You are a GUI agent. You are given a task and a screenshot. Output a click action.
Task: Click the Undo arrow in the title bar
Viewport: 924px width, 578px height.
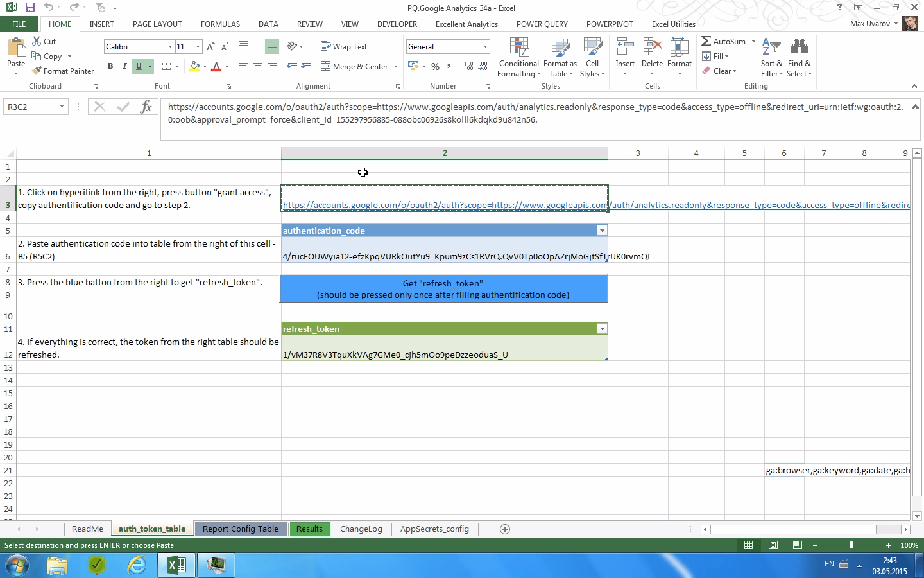49,8
